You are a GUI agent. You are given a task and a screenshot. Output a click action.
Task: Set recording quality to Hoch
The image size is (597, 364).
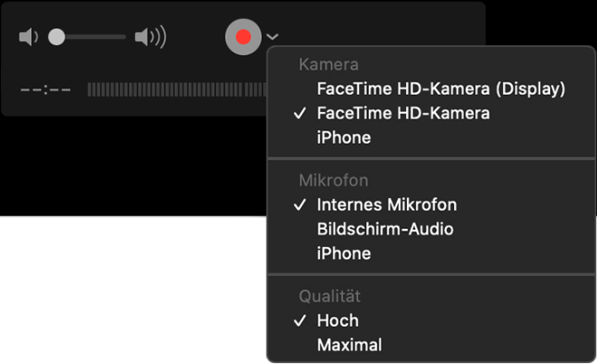pyautogui.click(x=338, y=320)
